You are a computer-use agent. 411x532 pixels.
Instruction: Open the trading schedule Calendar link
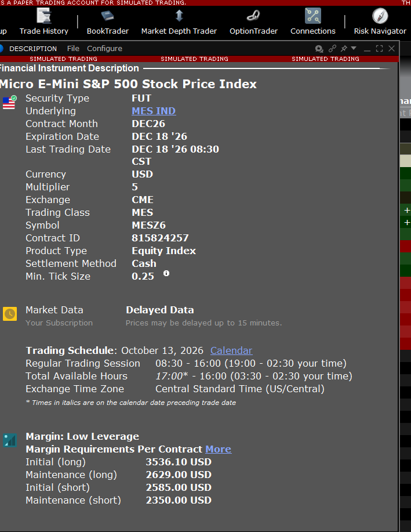[231, 350]
